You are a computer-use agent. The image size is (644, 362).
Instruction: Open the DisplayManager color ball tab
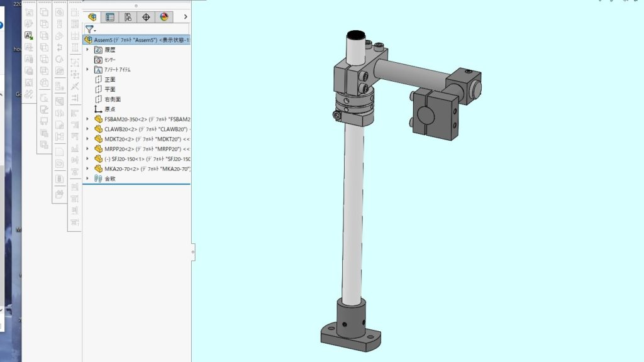click(164, 17)
